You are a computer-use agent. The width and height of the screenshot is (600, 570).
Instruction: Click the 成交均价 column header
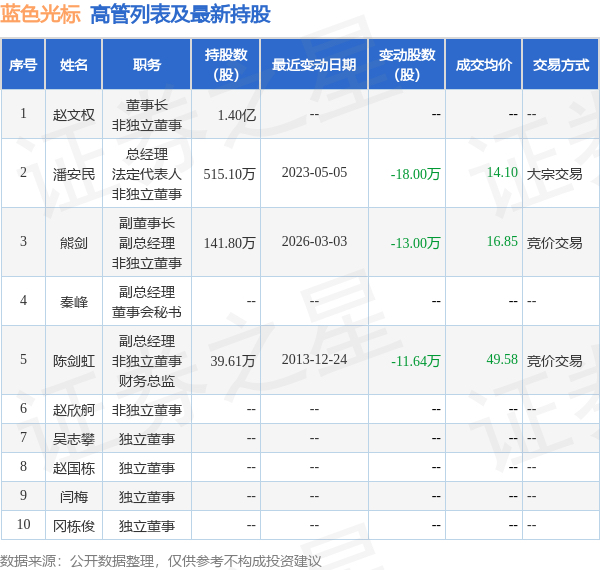(x=484, y=65)
